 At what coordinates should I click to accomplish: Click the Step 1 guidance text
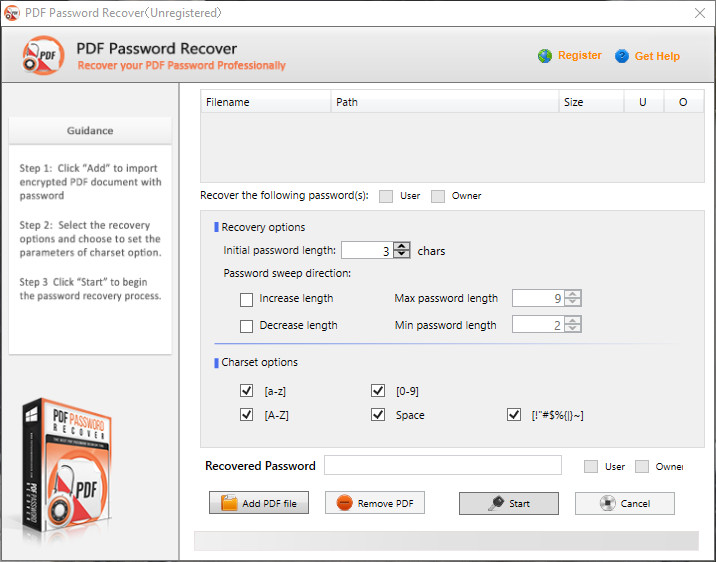coord(90,182)
